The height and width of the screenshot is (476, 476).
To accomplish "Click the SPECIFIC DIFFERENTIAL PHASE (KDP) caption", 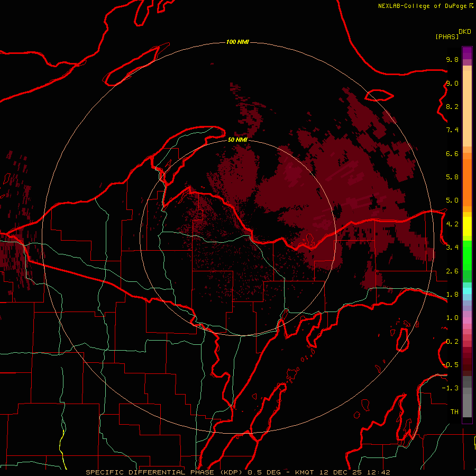I will coord(165,472).
